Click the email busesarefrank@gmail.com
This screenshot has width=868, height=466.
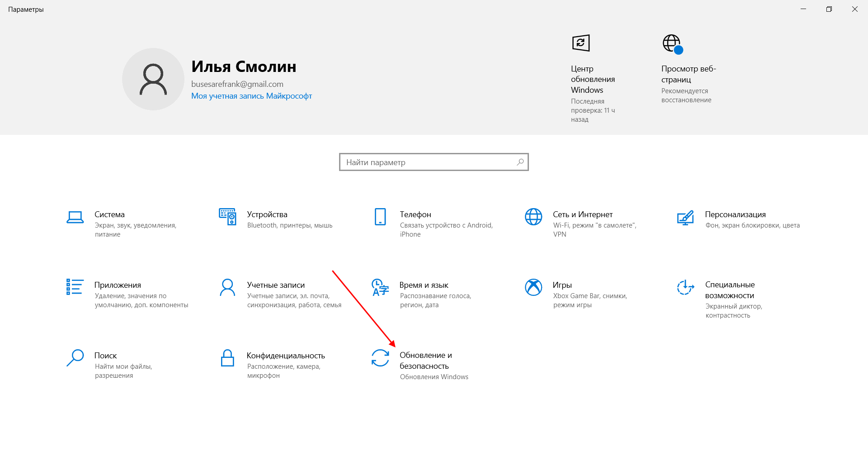[237, 84]
